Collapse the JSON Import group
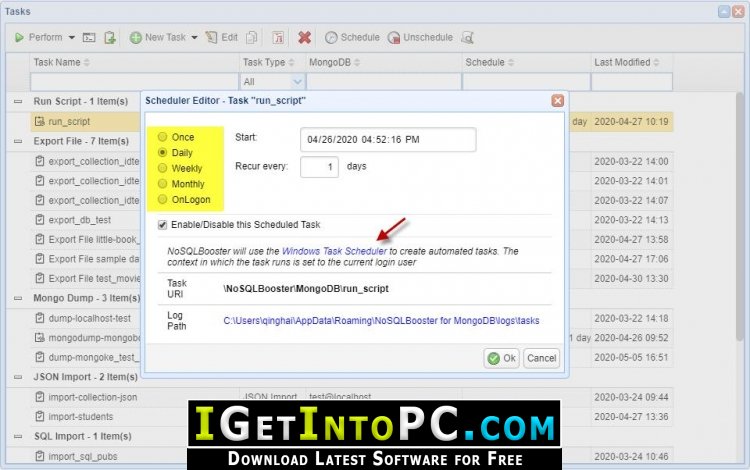Image resolution: width=750 pixels, height=470 pixels. pyautogui.click(x=18, y=377)
